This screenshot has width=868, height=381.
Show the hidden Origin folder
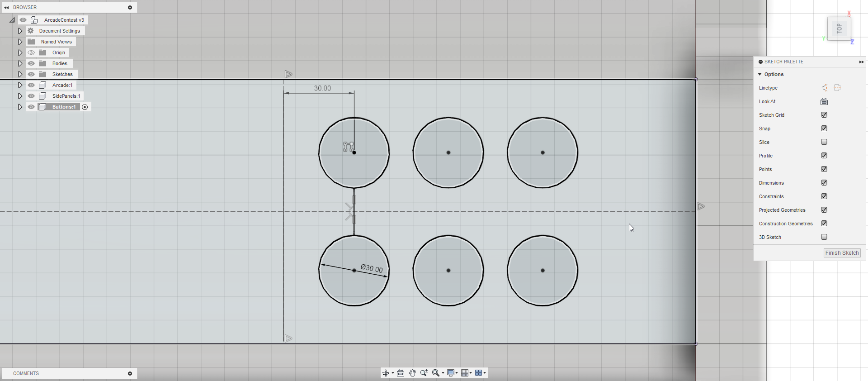[31, 52]
